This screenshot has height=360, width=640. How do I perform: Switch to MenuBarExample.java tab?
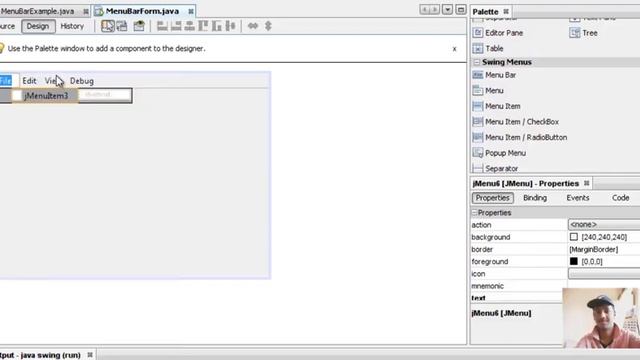(38, 11)
